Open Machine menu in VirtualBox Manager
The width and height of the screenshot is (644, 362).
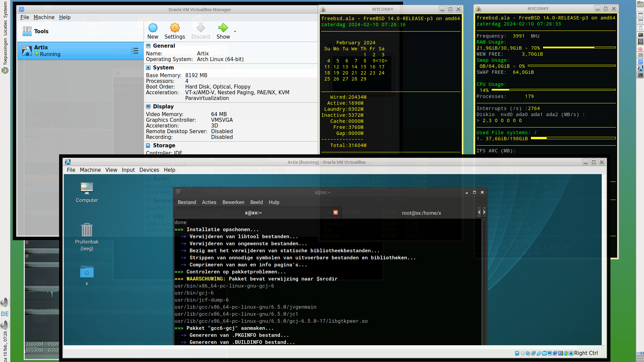click(x=44, y=17)
